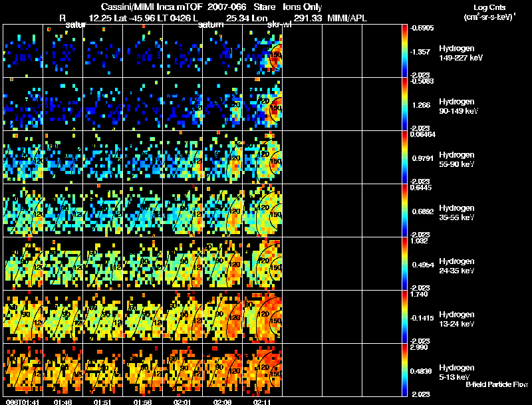Click the Hydrogen 13-24 keV color bar
This screenshot has height=405, width=532.
click(404, 317)
